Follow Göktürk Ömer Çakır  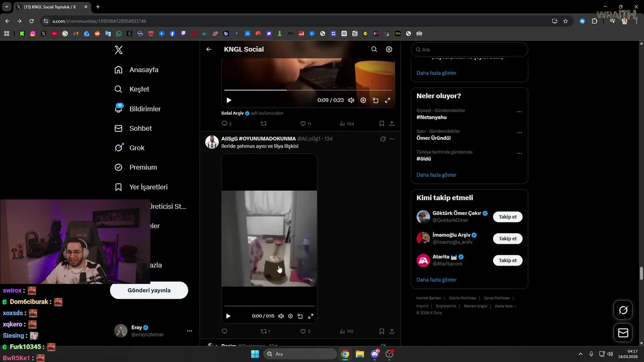508,217
